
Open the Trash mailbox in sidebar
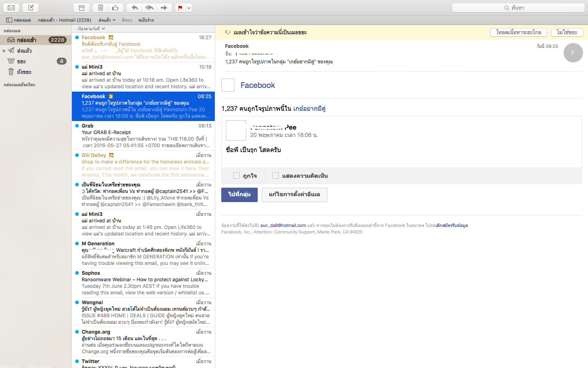(36, 72)
